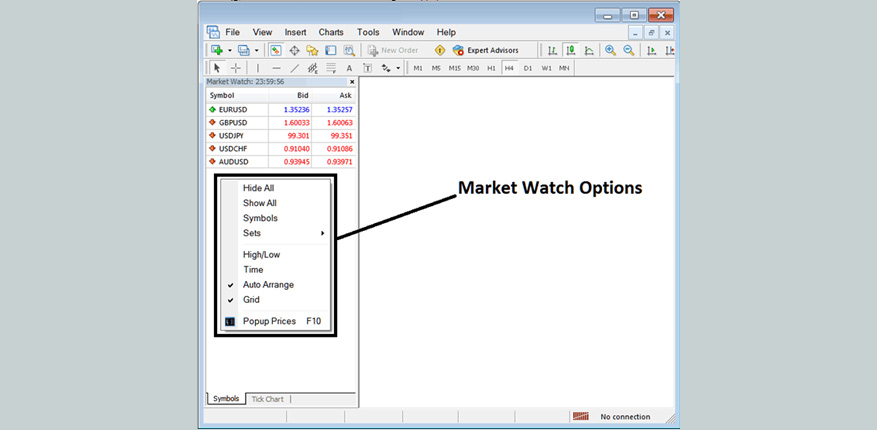
Task: Switch timeframe to MN
Action: (x=564, y=68)
